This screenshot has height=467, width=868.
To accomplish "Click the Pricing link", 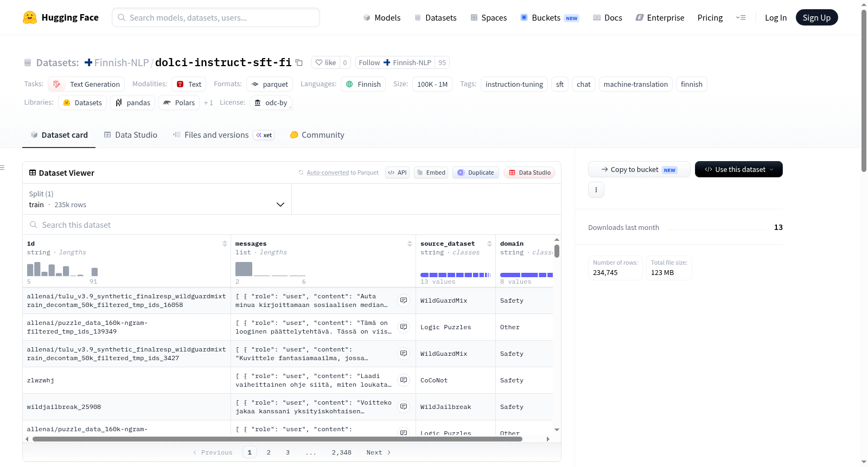I will [710, 17].
